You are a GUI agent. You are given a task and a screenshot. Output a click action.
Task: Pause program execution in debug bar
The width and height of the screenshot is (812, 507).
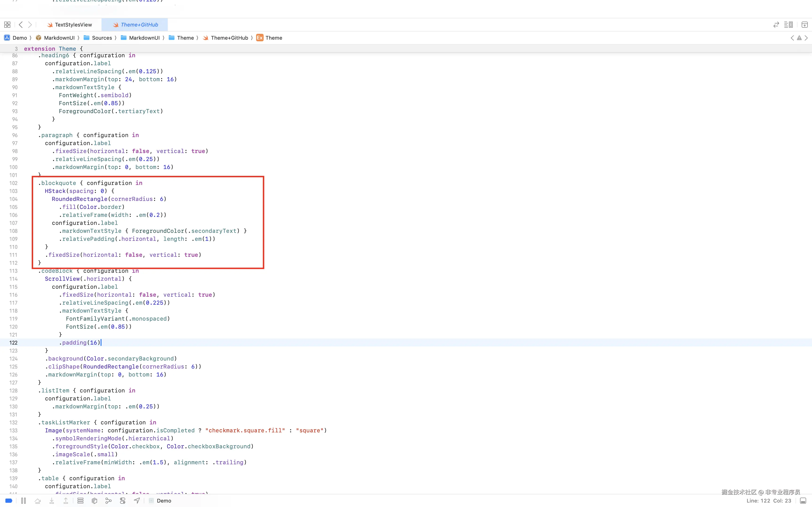pyautogui.click(x=23, y=501)
